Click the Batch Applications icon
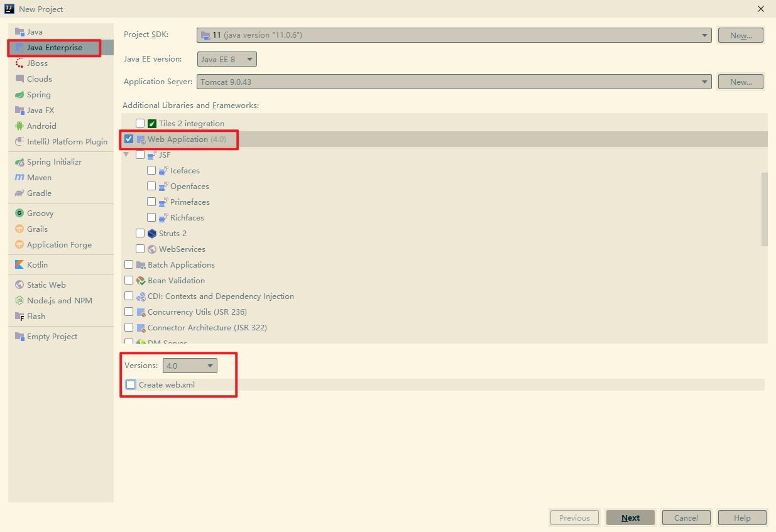The image size is (776, 532). pos(141,264)
